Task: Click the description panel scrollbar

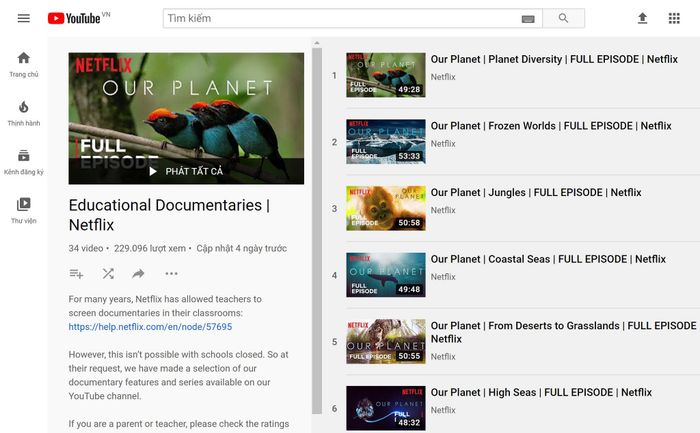Action: pos(317,200)
